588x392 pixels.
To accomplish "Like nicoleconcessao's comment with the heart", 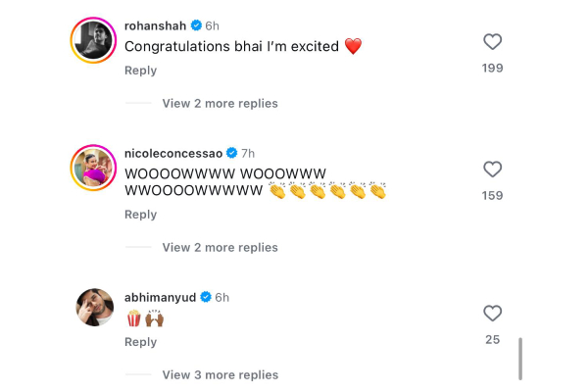I will [x=493, y=170].
